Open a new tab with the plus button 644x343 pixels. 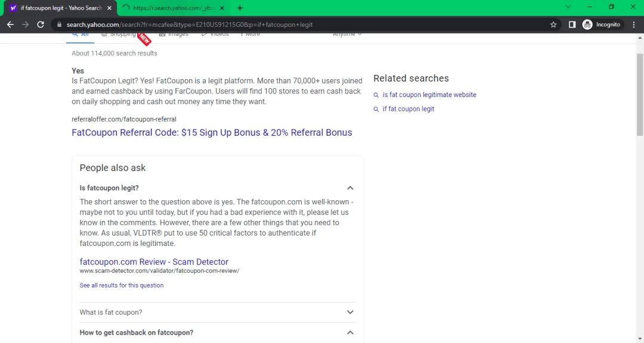[240, 8]
